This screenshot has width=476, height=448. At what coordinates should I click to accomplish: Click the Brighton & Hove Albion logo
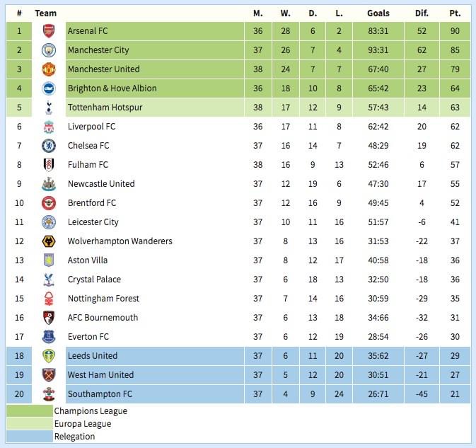[49, 88]
